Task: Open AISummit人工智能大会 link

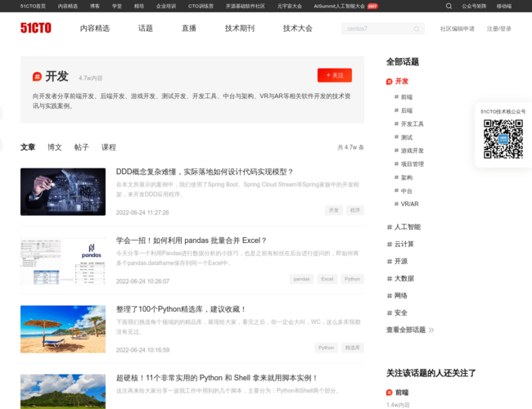Action: (x=340, y=6)
